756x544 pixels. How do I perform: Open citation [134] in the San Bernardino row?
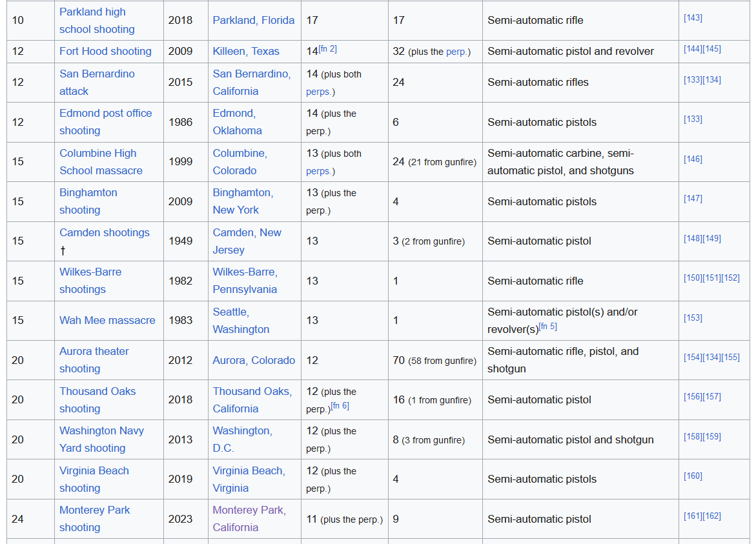[711, 79]
